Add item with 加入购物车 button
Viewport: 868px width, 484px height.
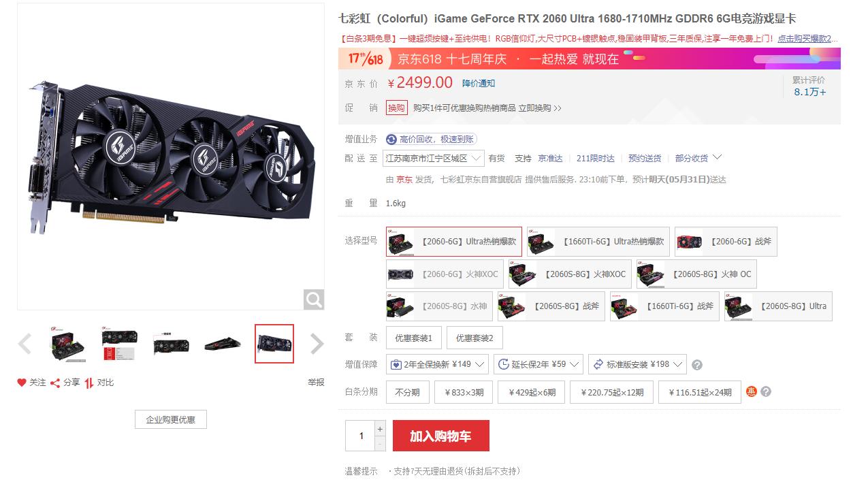(x=440, y=436)
